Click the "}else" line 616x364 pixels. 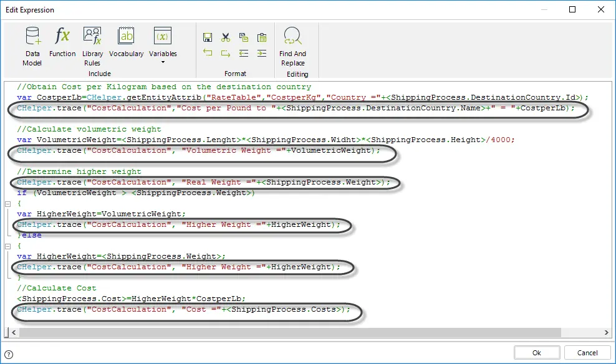point(29,235)
